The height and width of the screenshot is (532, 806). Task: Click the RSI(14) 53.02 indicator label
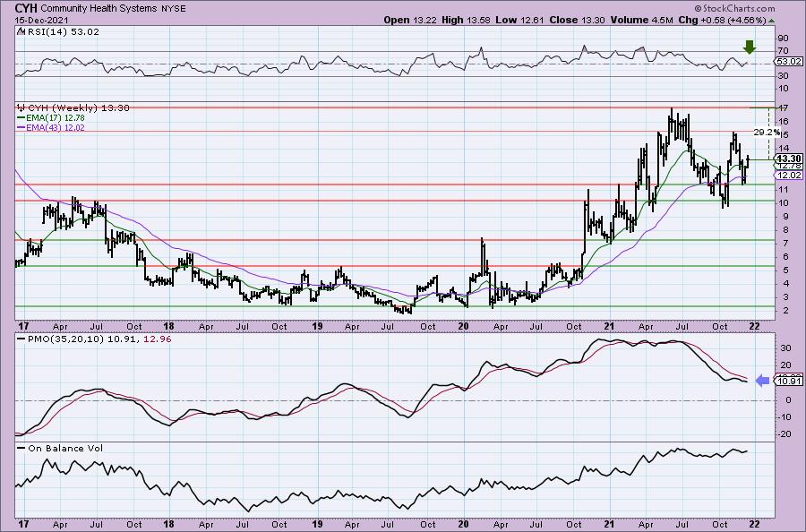click(62, 32)
